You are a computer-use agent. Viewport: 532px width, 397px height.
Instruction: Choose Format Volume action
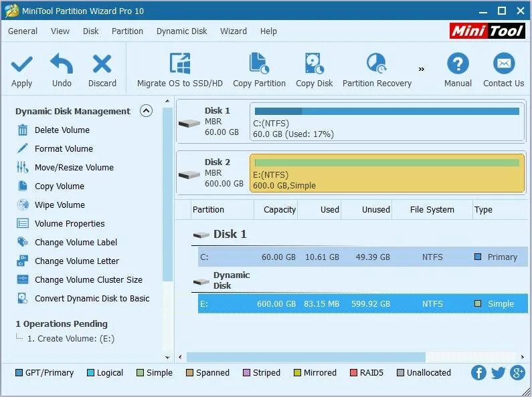coord(64,148)
